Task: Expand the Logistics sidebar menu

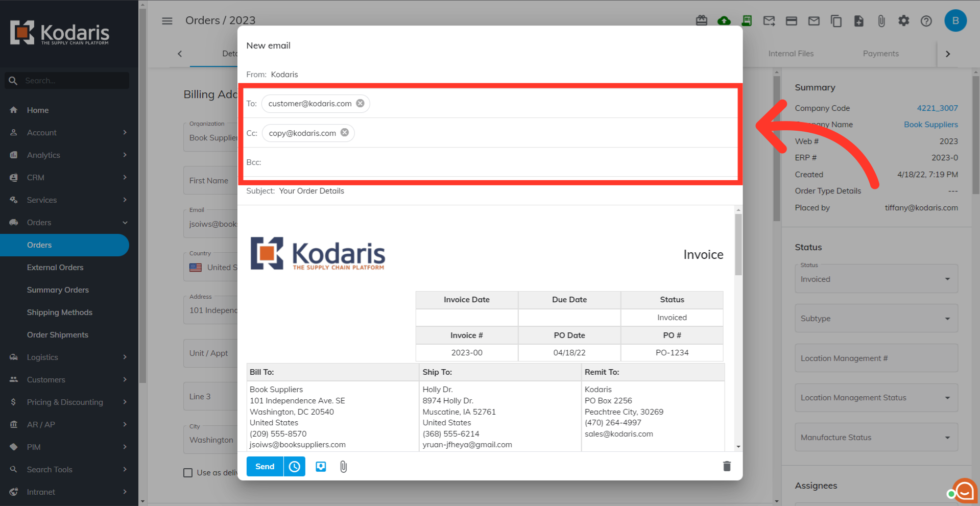Action: (x=68, y=357)
